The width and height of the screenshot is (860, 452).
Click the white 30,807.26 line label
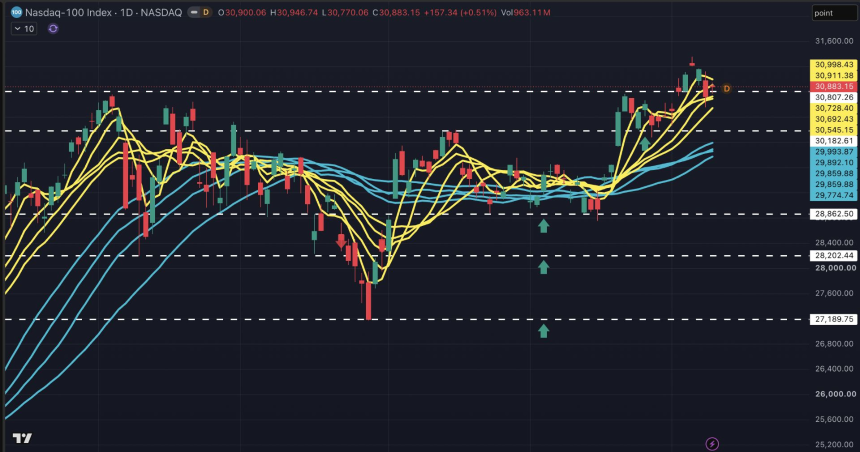(833, 97)
